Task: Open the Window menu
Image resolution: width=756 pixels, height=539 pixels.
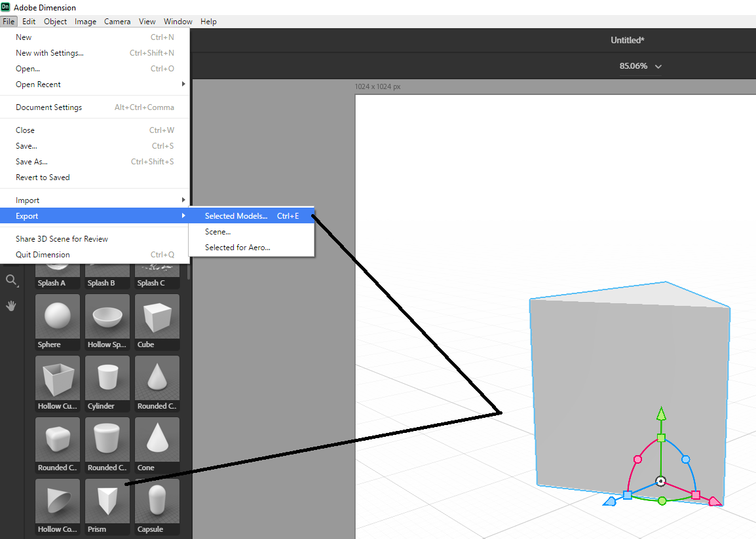Action: (x=178, y=22)
